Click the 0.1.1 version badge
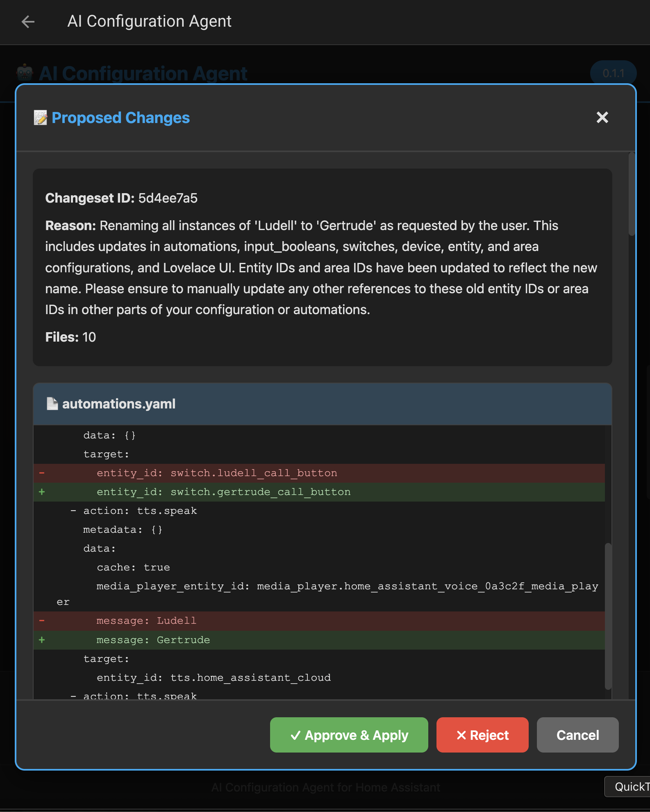Screen dimensions: 650x812 613,73
